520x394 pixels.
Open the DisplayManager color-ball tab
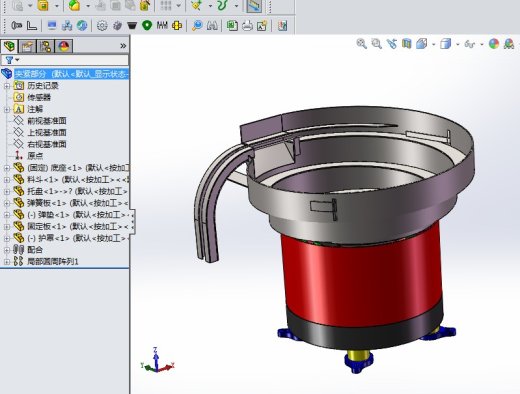63,46
